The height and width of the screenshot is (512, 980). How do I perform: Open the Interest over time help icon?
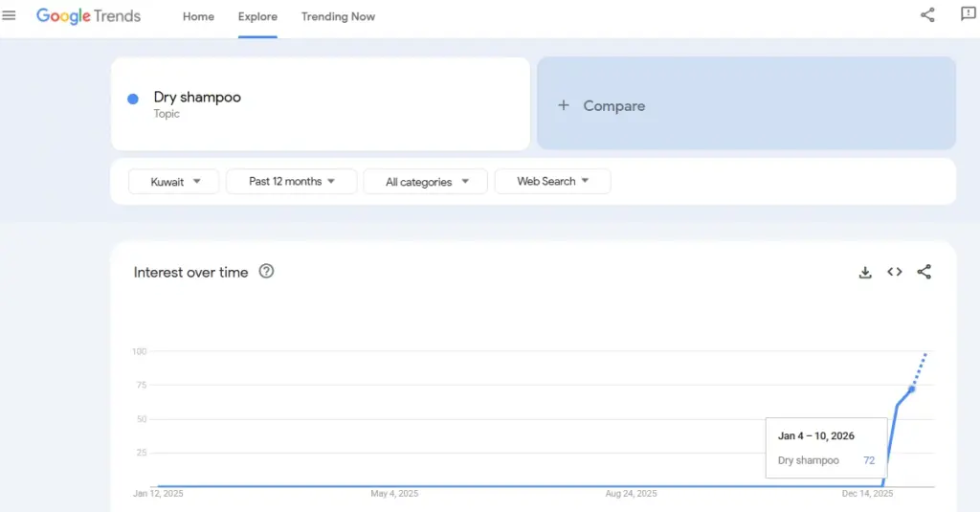pyautogui.click(x=267, y=271)
